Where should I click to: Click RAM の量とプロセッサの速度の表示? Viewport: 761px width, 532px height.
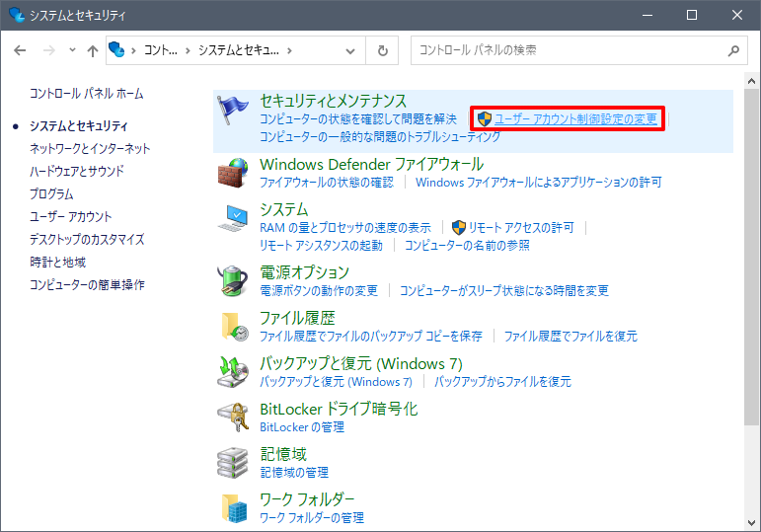tap(345, 227)
